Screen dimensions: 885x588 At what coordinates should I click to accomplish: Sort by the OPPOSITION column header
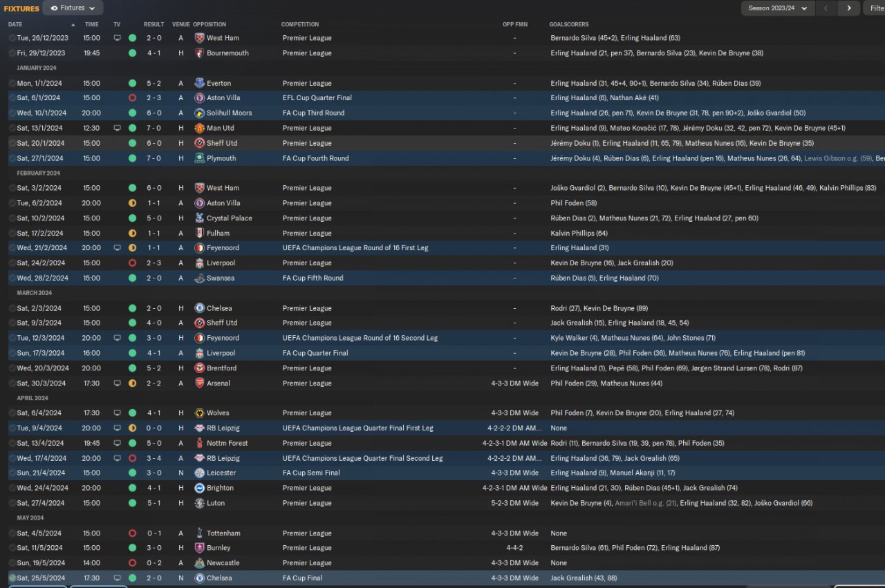[209, 24]
